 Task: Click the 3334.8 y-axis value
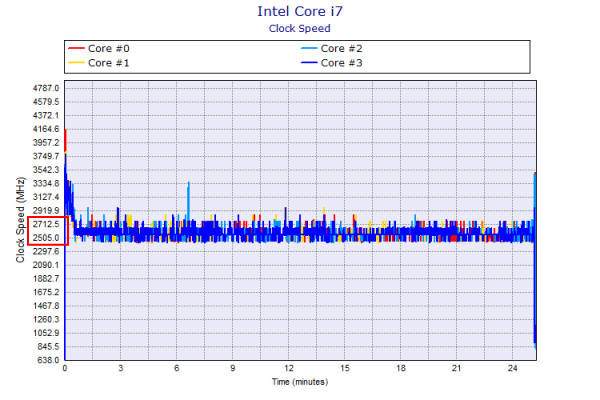tap(46, 183)
